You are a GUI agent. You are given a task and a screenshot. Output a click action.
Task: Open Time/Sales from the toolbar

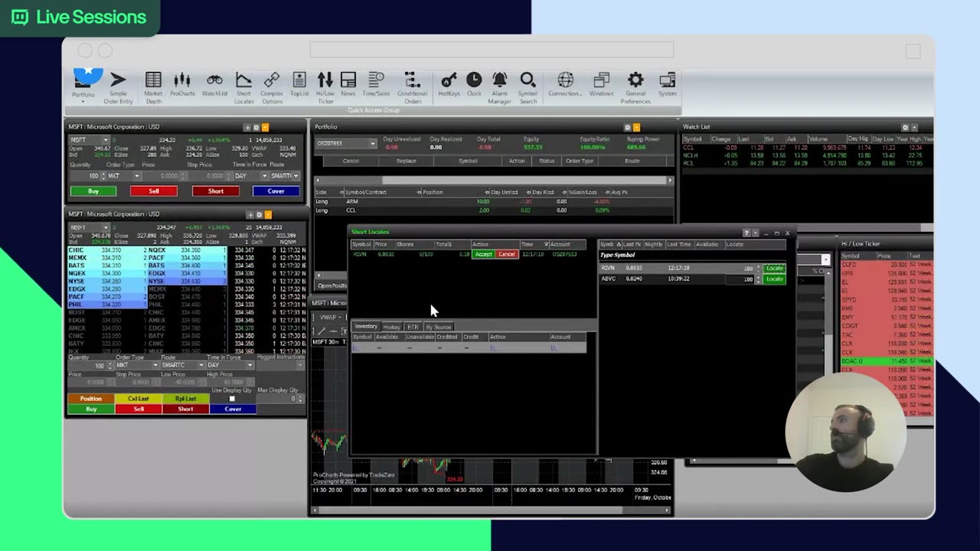(376, 84)
